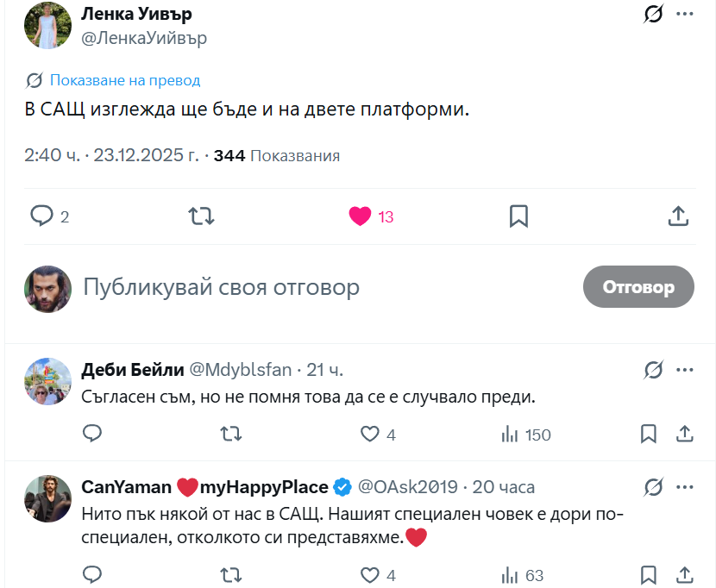Like the CanYaman myHappyPlace reply

369,574
